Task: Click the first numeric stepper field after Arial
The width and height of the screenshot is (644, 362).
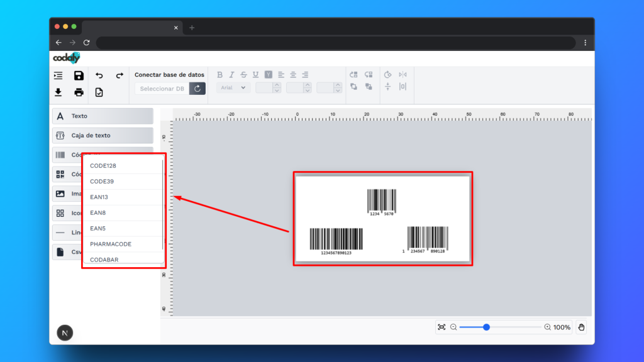Action: click(268, 87)
